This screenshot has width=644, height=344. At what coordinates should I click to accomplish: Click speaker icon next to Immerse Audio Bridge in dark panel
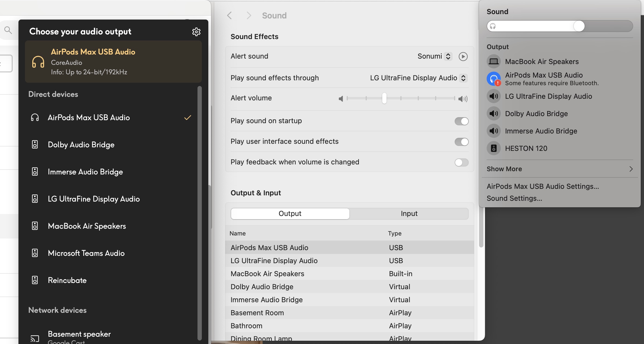(35, 172)
